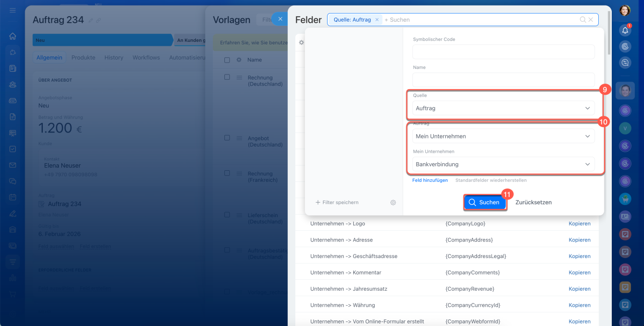The image size is (644, 326).
Task: Open the mail icon in the left sidebar
Action: (x=13, y=165)
